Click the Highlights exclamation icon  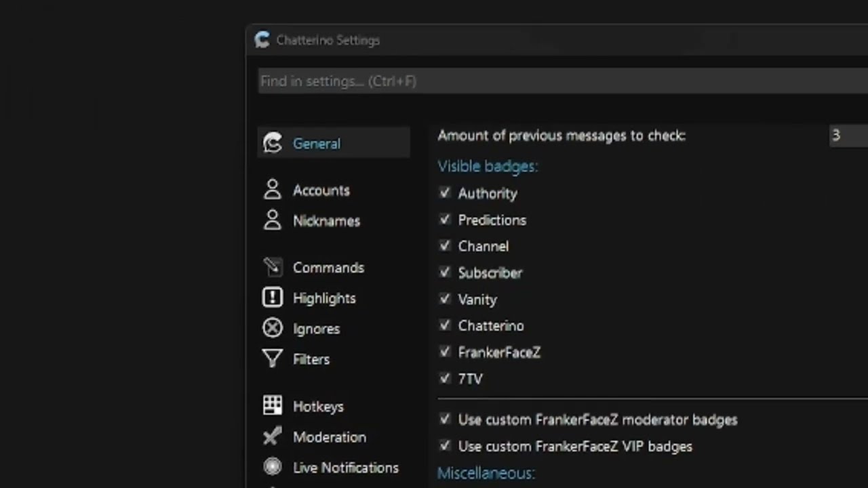(273, 298)
